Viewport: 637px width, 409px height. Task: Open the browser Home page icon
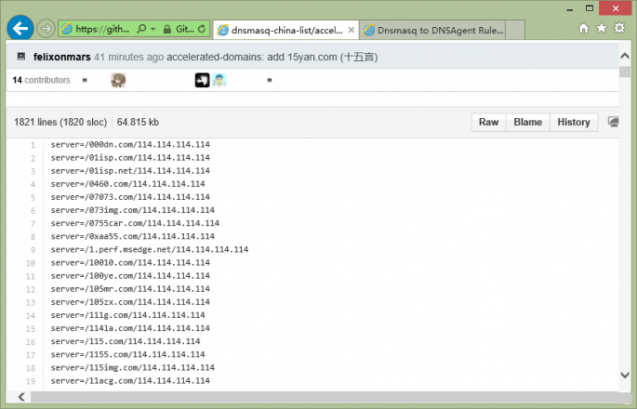(584, 29)
